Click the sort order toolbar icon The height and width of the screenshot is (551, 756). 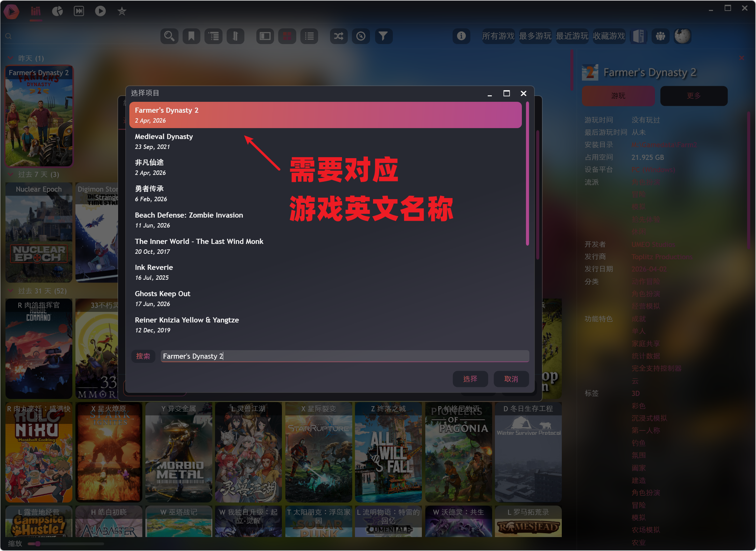[236, 36]
